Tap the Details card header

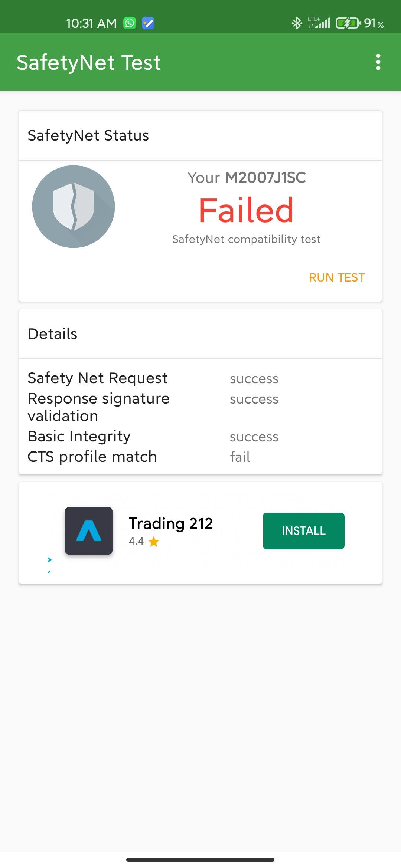tap(200, 334)
